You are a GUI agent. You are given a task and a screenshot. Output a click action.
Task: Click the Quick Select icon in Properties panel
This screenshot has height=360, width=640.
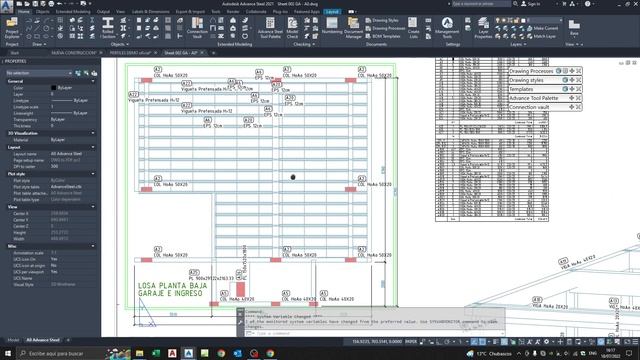94,73
